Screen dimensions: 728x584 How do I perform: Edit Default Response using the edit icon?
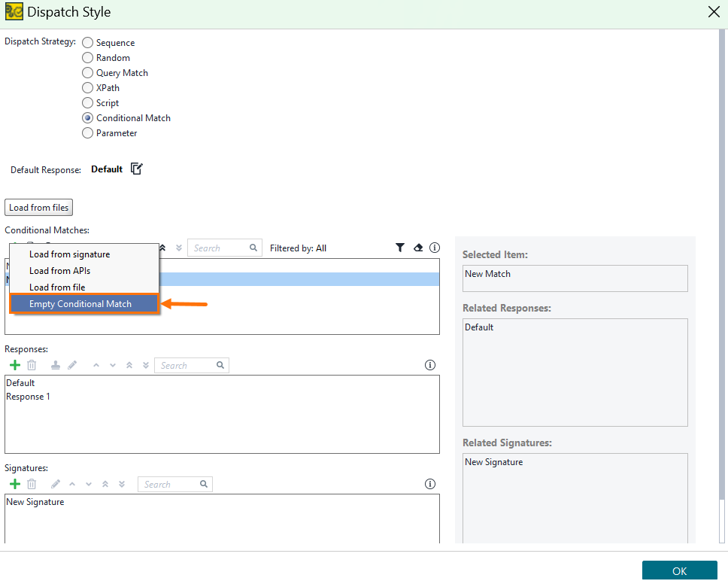tap(136, 169)
